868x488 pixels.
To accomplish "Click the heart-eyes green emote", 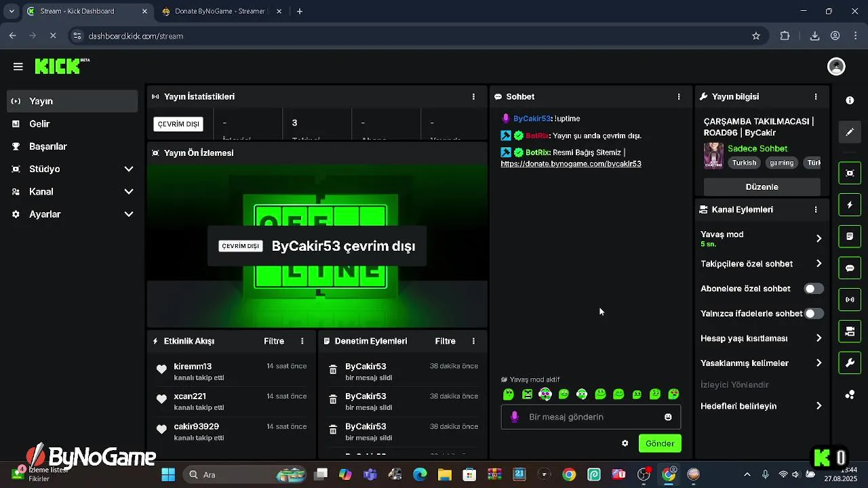I will pyautogui.click(x=673, y=394).
